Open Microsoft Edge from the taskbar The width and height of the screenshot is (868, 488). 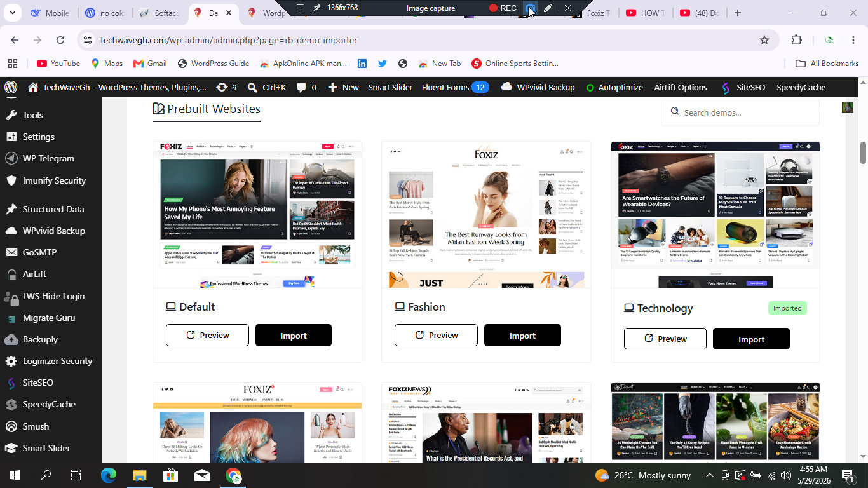109,475
